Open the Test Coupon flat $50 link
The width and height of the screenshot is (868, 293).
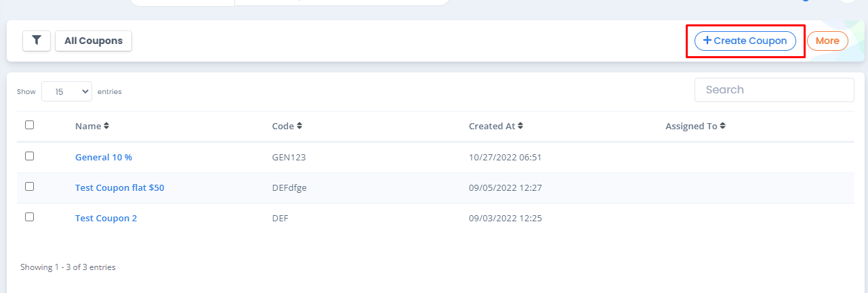[119, 187]
